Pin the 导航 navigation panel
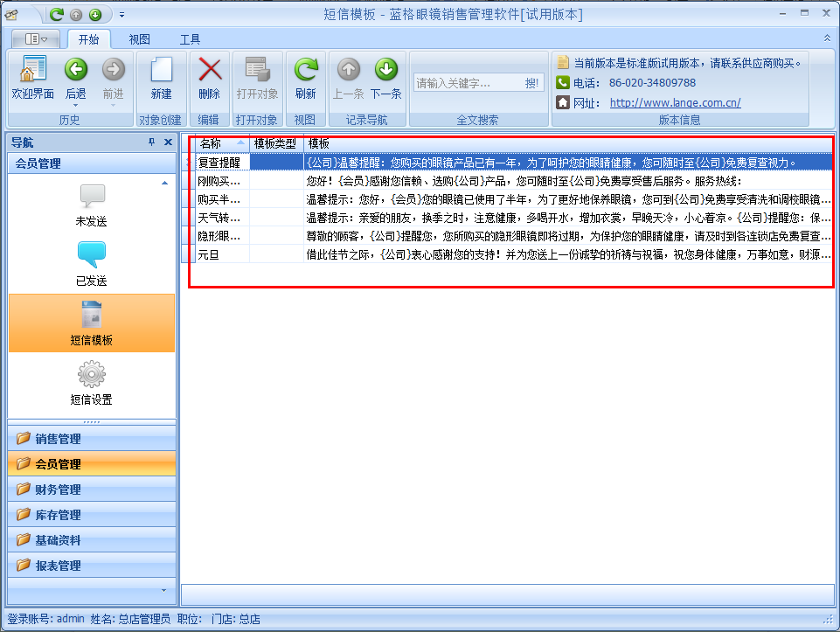The image size is (840, 632). click(x=151, y=142)
